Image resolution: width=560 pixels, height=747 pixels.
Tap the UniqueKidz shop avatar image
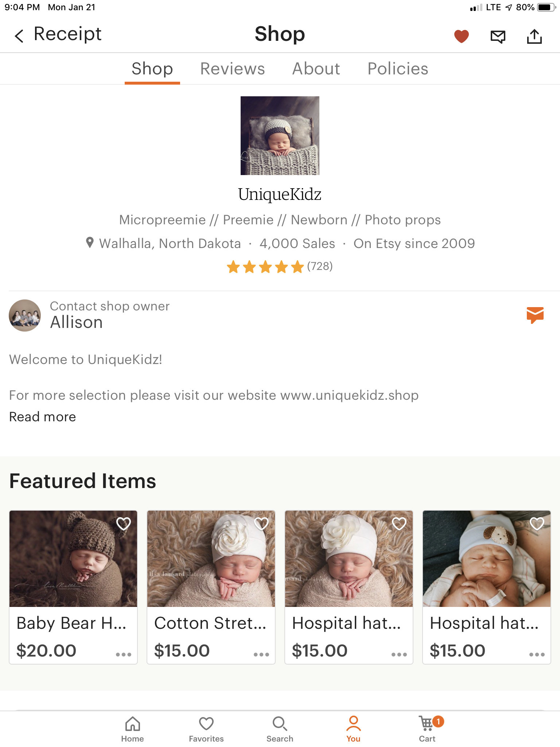(x=280, y=136)
